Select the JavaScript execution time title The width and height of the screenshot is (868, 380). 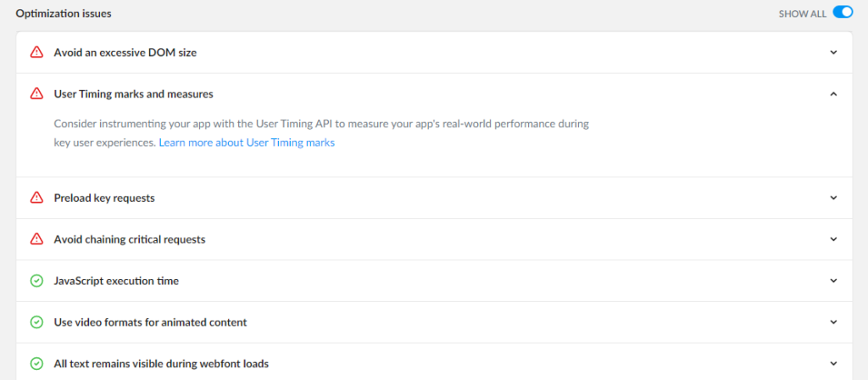(116, 281)
